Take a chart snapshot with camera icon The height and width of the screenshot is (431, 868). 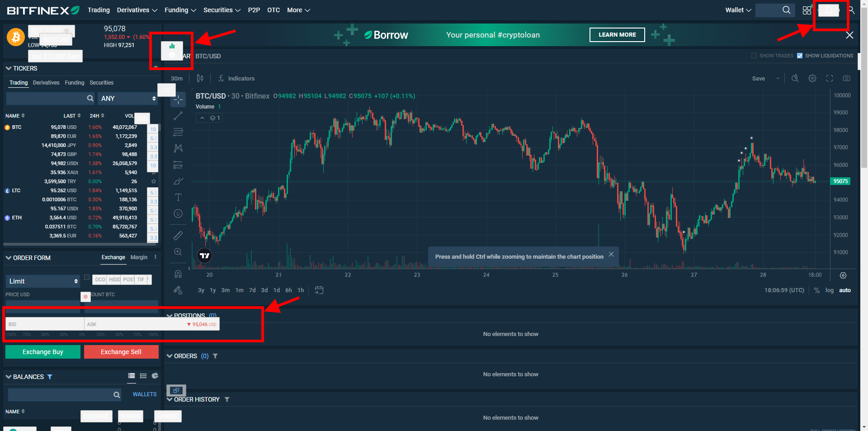click(x=847, y=78)
